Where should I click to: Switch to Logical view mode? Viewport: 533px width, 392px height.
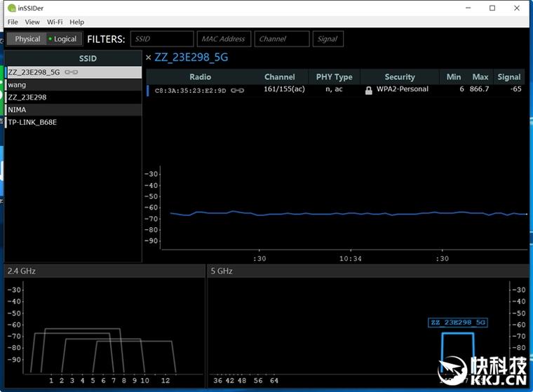[x=63, y=39]
